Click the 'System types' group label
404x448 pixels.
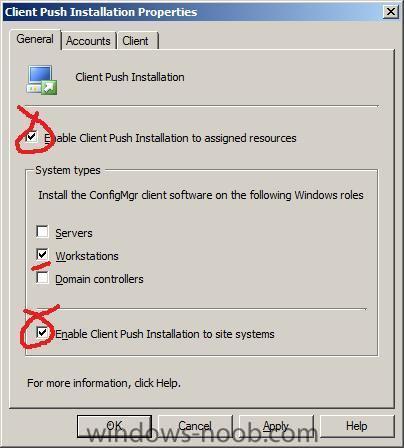tap(68, 170)
